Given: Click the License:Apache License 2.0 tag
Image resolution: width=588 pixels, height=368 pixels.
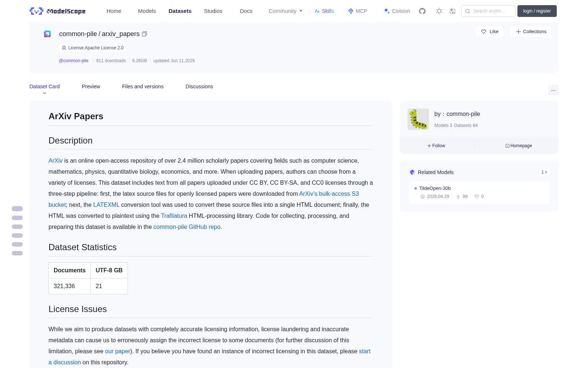Looking at the screenshot, I should (92, 48).
